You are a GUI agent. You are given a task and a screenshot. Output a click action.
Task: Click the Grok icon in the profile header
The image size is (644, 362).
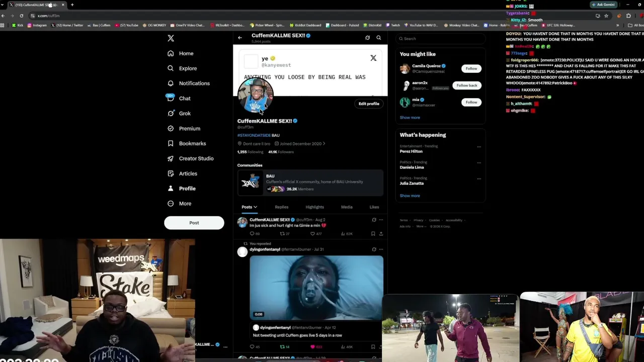pyautogui.click(x=367, y=38)
